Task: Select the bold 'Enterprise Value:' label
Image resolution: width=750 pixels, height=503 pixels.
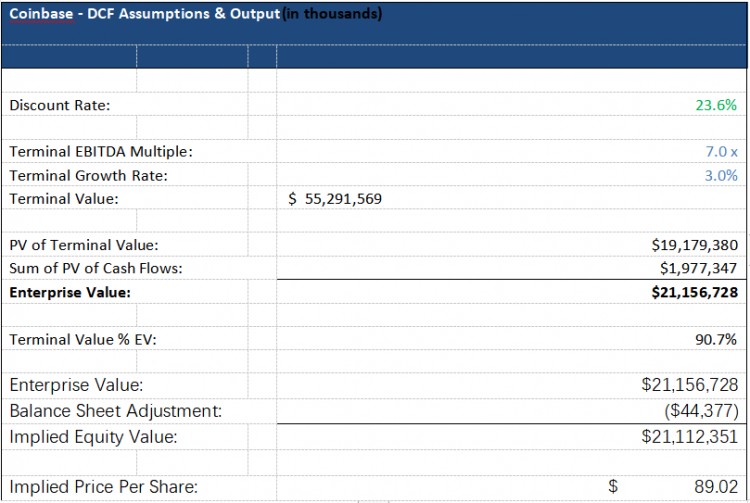Action: [x=70, y=293]
